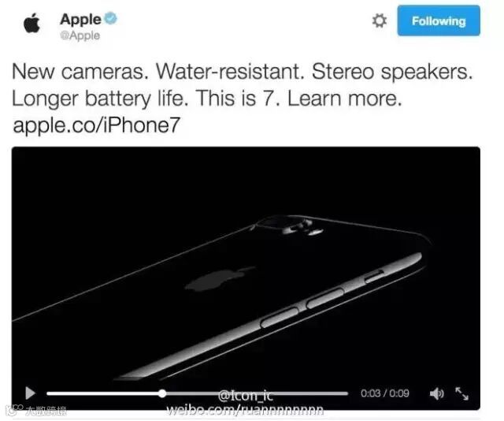Screen dimensions: 504x421
Task: Toggle the Following button
Action: coord(439,20)
